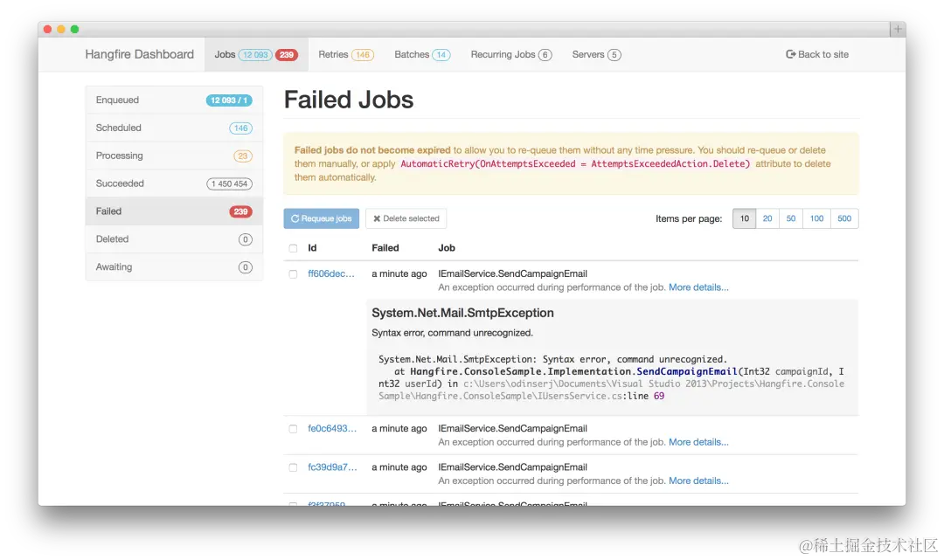Click 'Syntax error, command unrecognized.' message
Image resolution: width=944 pixels, height=560 pixels.
click(452, 333)
